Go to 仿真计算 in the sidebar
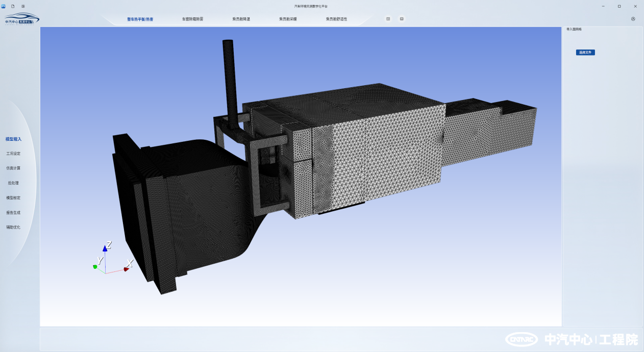 pyautogui.click(x=13, y=168)
